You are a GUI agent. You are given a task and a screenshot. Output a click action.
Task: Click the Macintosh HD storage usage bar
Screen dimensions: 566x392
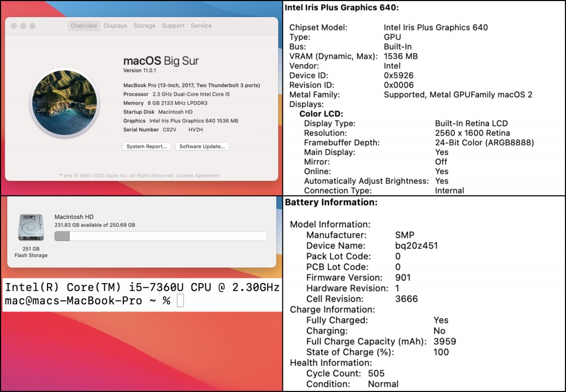[x=161, y=236]
